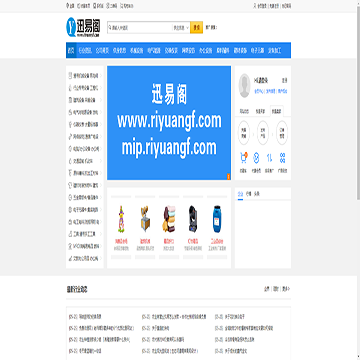Screen dimensions: 360x360
Task: Click the orange slide indicator on the banner
Action: [x=229, y=177]
